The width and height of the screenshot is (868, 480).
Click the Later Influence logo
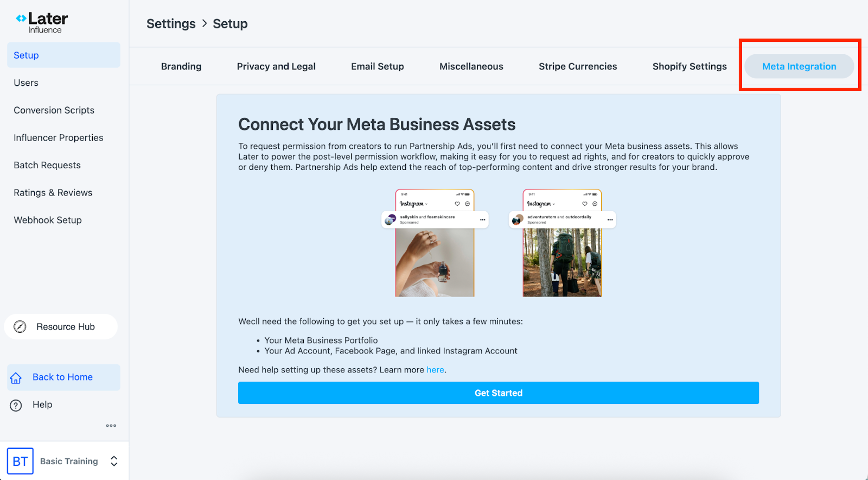pos(42,21)
